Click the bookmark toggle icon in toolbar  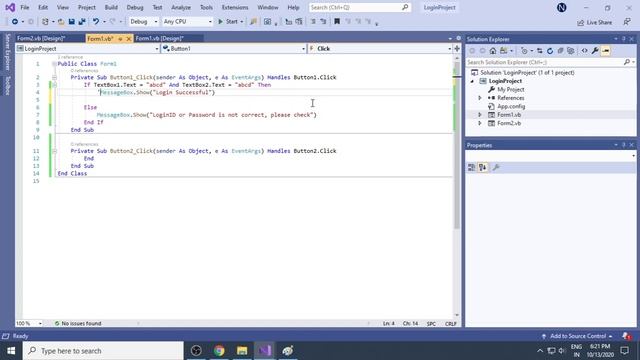(337, 22)
